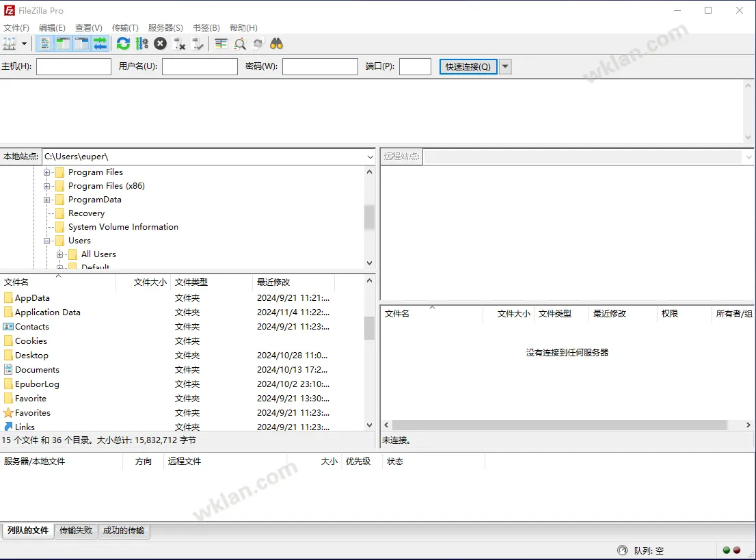Sort remote list by 文件类型 column
This screenshot has width=756, height=560.
561,314
